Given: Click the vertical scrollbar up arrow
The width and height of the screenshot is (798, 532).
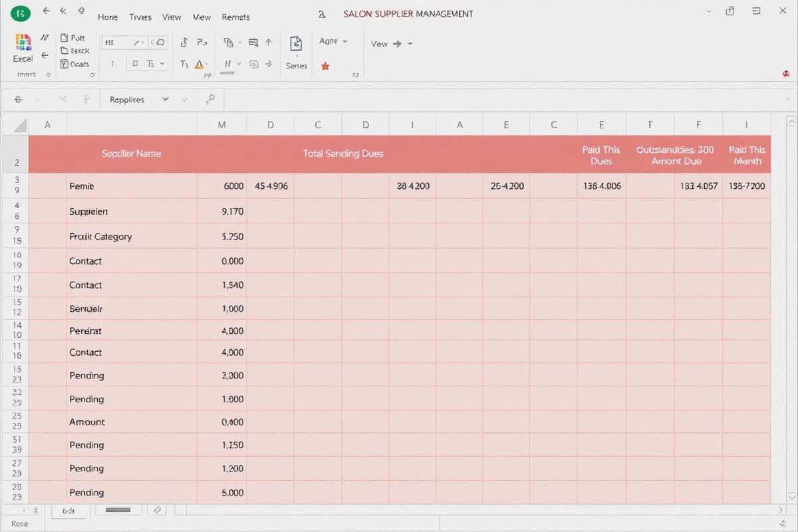Looking at the screenshot, I should (x=791, y=121).
